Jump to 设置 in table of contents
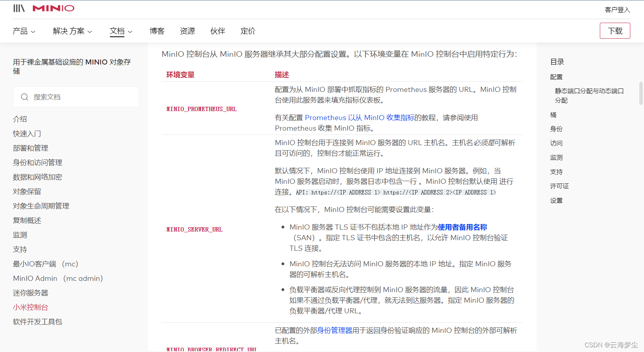Image resolution: width=644 pixels, height=352 pixels. pos(556,200)
